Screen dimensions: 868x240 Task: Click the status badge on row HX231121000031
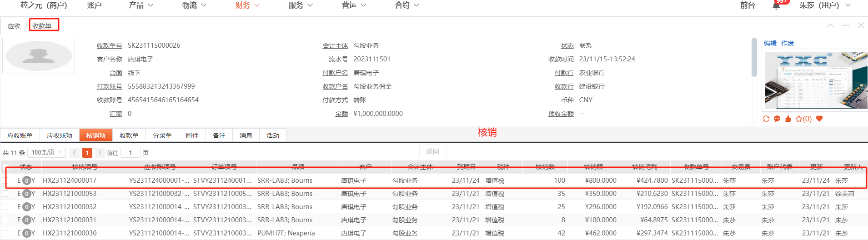26,220
